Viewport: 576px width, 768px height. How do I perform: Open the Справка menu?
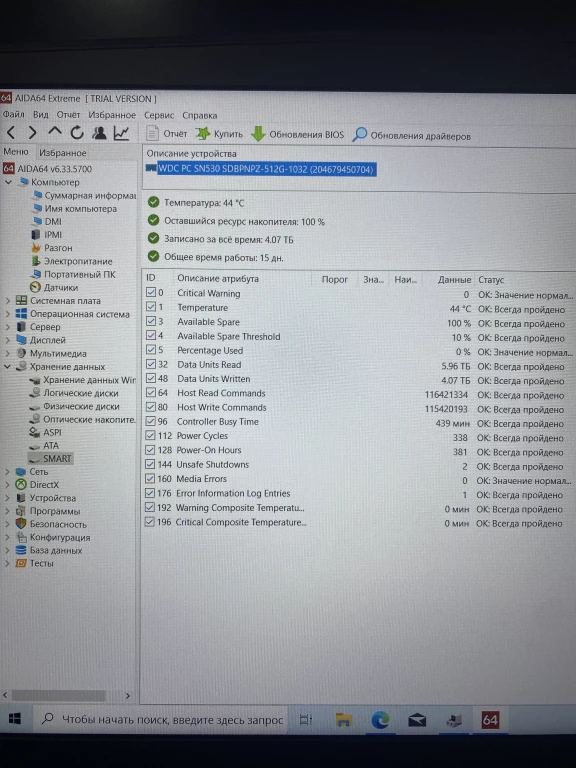tap(199, 116)
